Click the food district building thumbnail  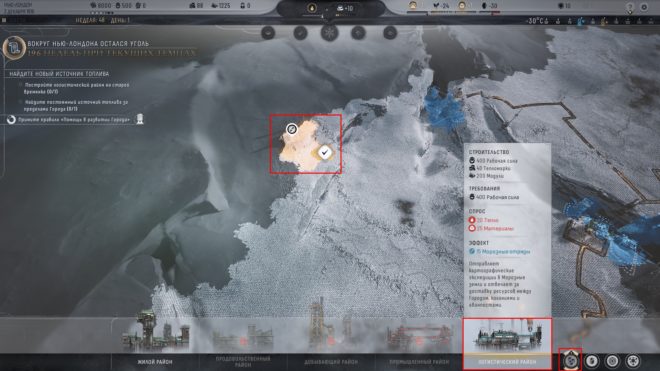tap(243, 338)
